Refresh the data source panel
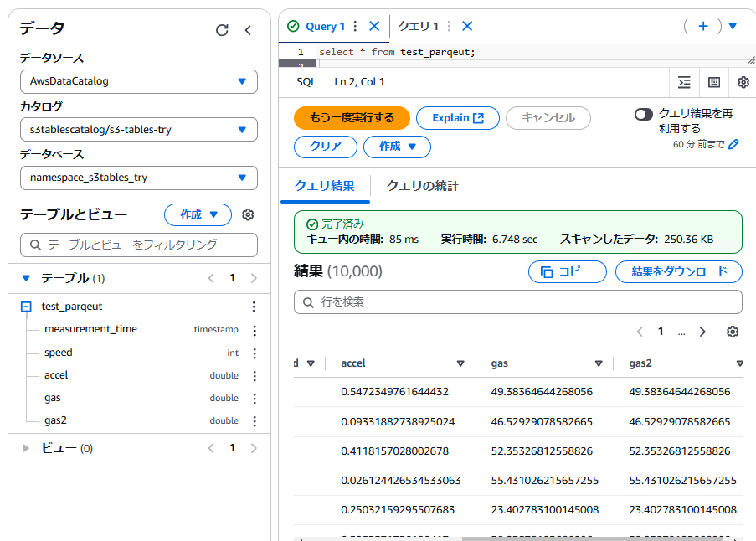Image resolution: width=756 pixels, height=541 pixels. [222, 29]
